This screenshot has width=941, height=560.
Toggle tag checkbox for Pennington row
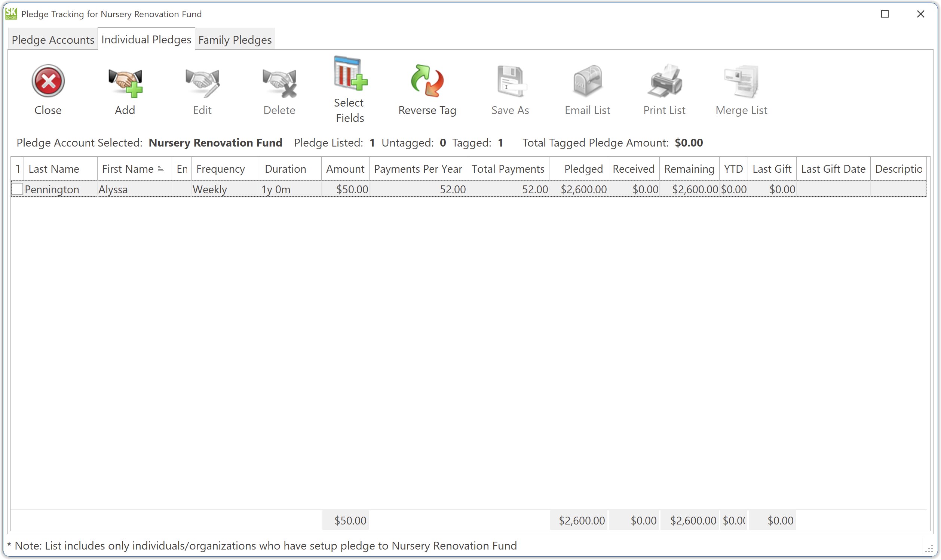17,189
